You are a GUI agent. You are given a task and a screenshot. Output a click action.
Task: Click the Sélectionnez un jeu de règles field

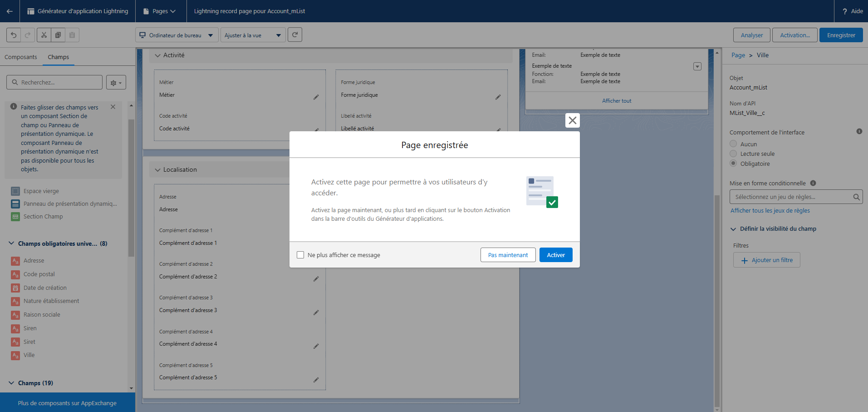(x=796, y=197)
